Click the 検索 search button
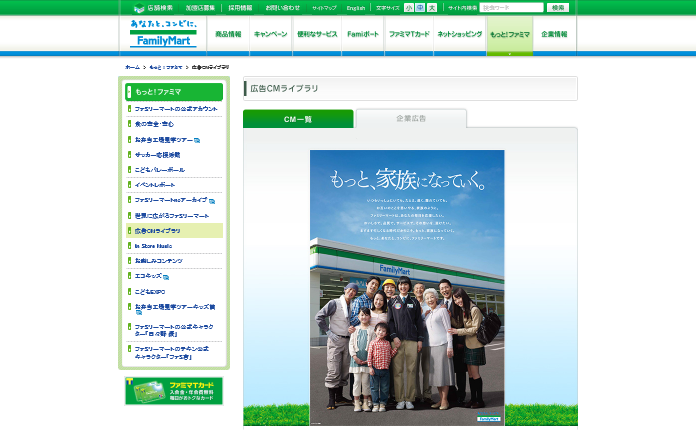The height and width of the screenshot is (430, 696). point(558,8)
